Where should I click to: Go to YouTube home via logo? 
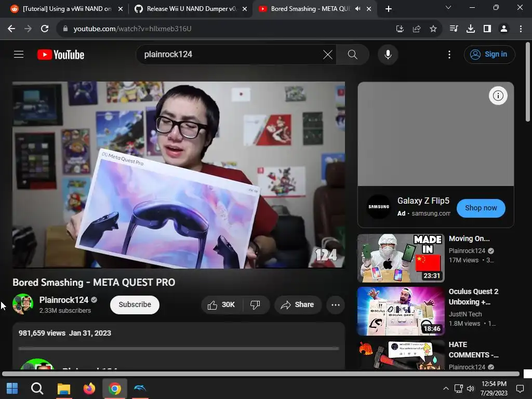pos(61,55)
